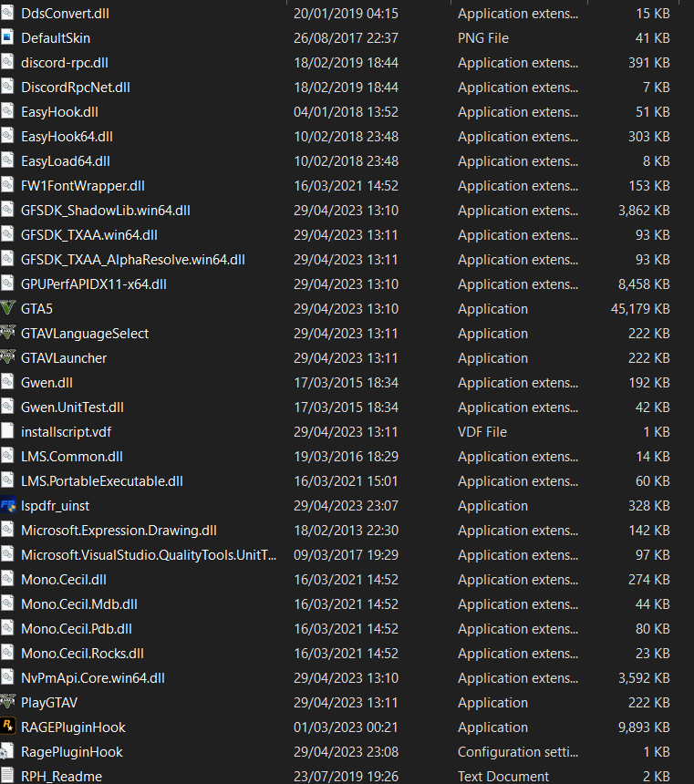
Task: Click the DiscordRpcNet.dll file icon
Action: [x=7, y=87]
